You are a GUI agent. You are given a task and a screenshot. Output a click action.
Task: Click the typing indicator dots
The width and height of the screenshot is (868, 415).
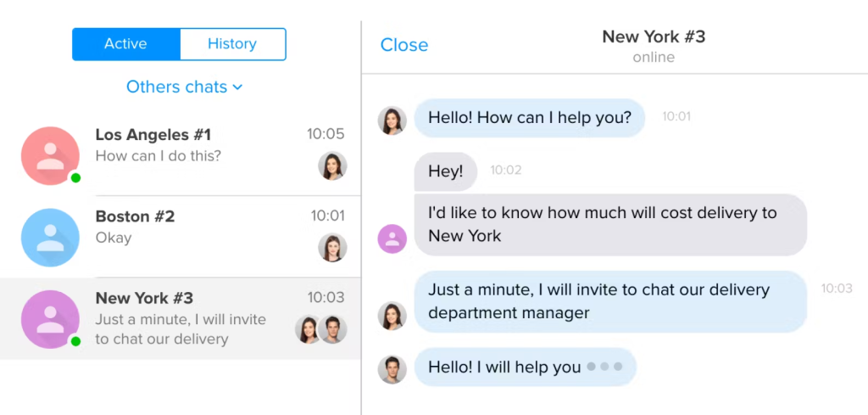(x=604, y=367)
